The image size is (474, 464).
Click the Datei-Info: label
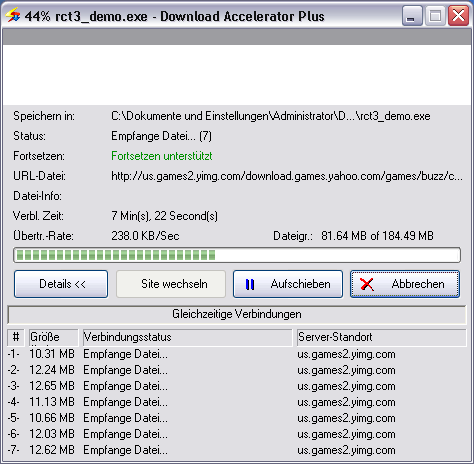coord(37,196)
